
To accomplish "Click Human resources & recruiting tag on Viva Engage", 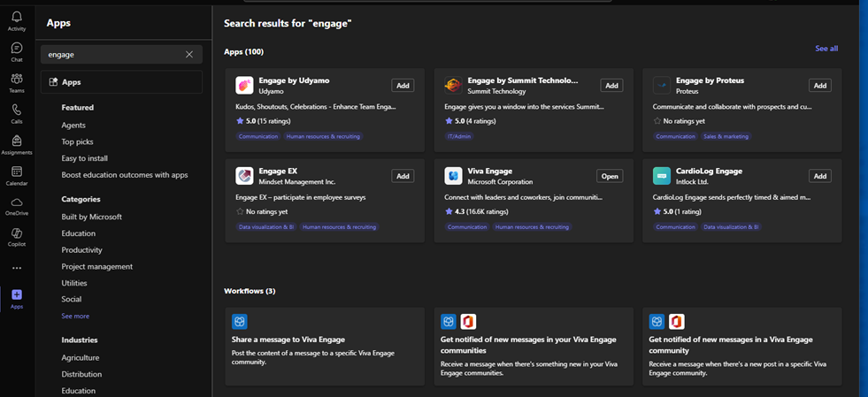I will 532,227.
